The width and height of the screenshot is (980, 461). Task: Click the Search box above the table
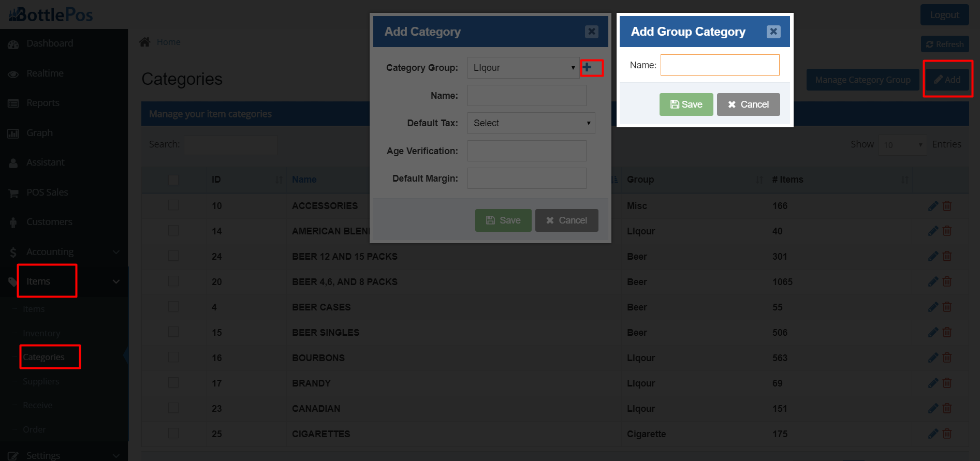click(231, 145)
